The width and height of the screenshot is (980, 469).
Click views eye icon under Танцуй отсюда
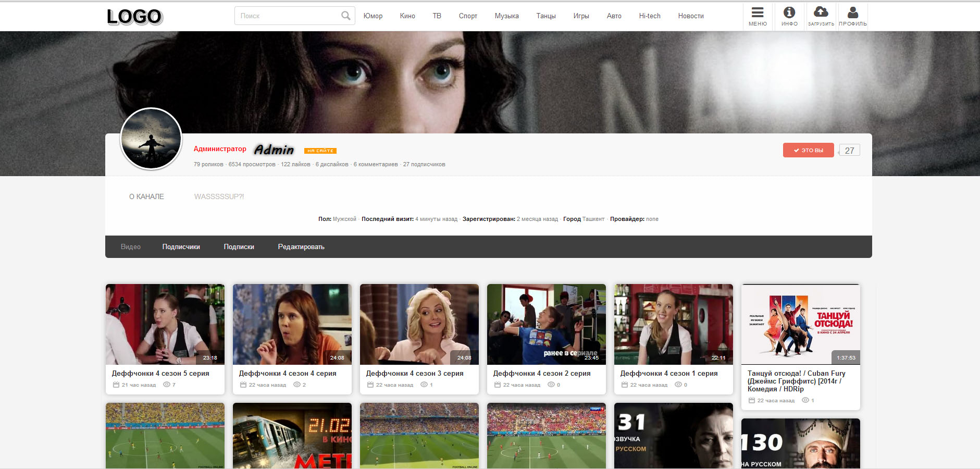click(805, 400)
